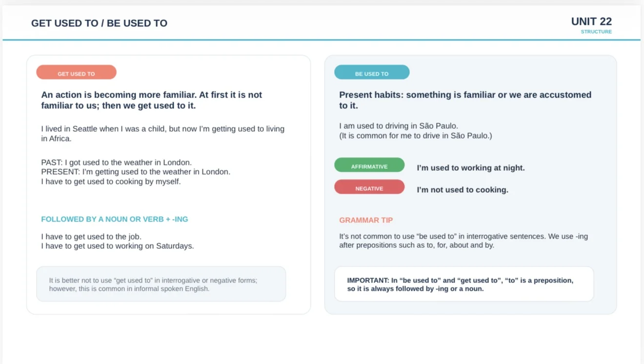This screenshot has width=644, height=364.
Task: Click the grammar tip about interrogative sentences
Action: point(463,241)
